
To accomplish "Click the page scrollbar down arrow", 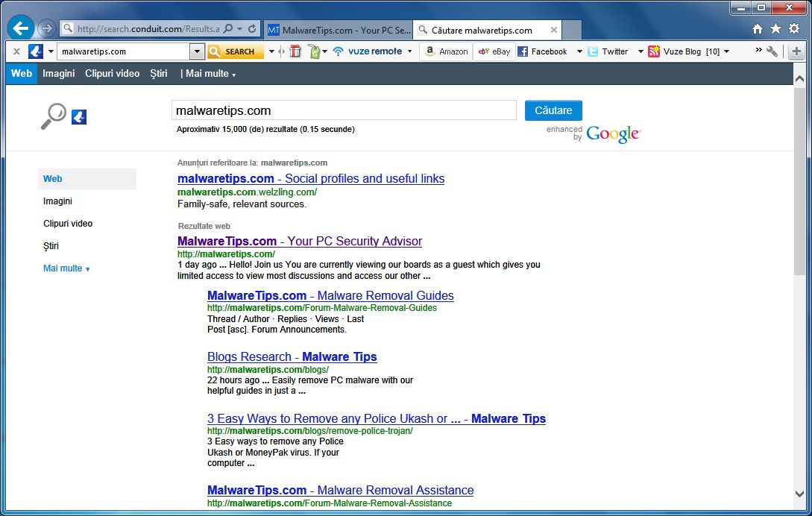I will tap(799, 494).
